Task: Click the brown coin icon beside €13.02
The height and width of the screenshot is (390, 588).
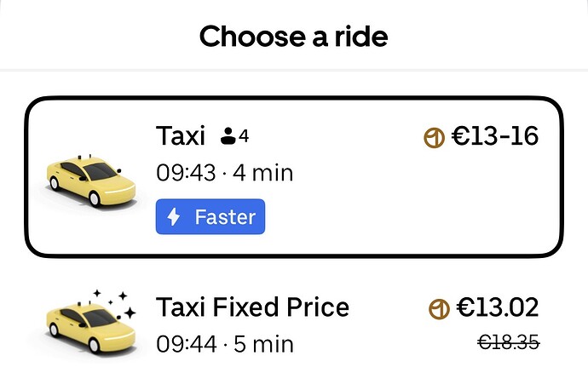Action: (439, 308)
